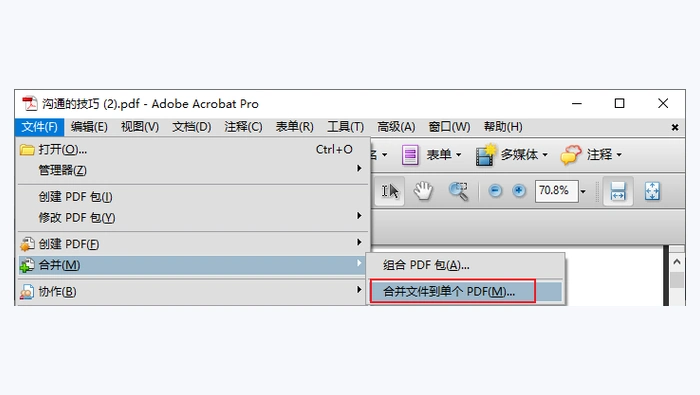Expand arrow on the 管理器 row

click(359, 168)
